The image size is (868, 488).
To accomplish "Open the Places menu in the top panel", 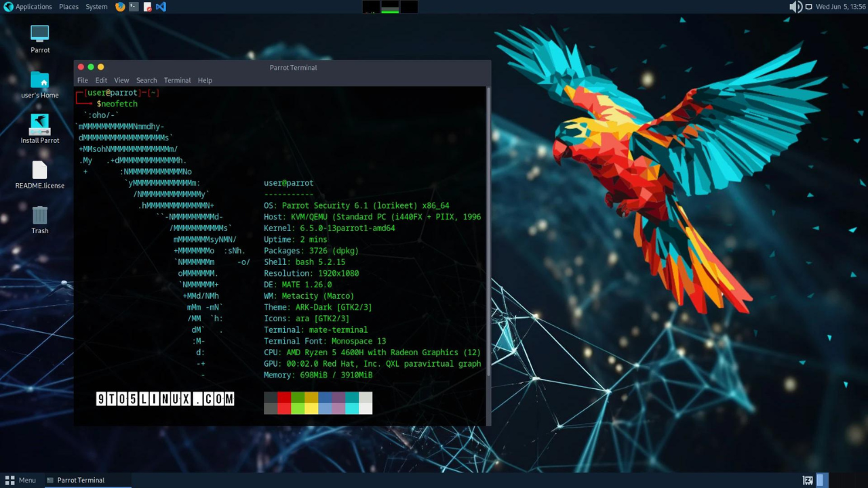I will click(68, 7).
